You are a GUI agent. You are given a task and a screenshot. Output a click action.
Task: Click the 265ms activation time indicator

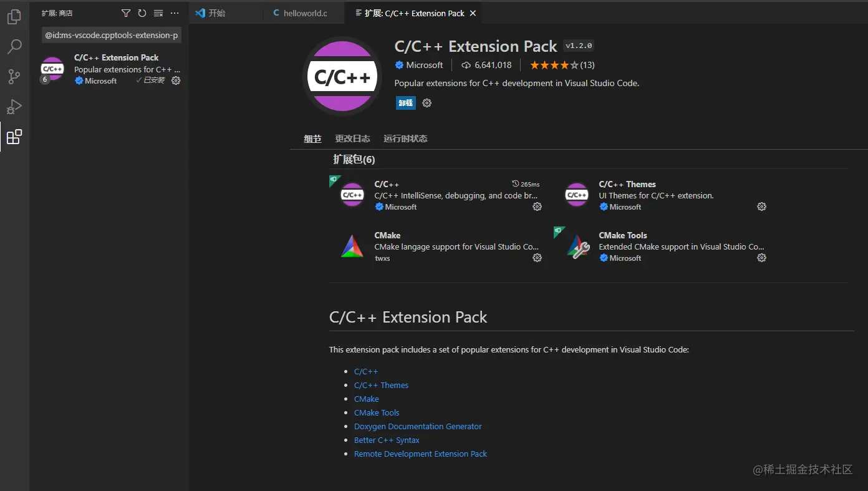[526, 184]
